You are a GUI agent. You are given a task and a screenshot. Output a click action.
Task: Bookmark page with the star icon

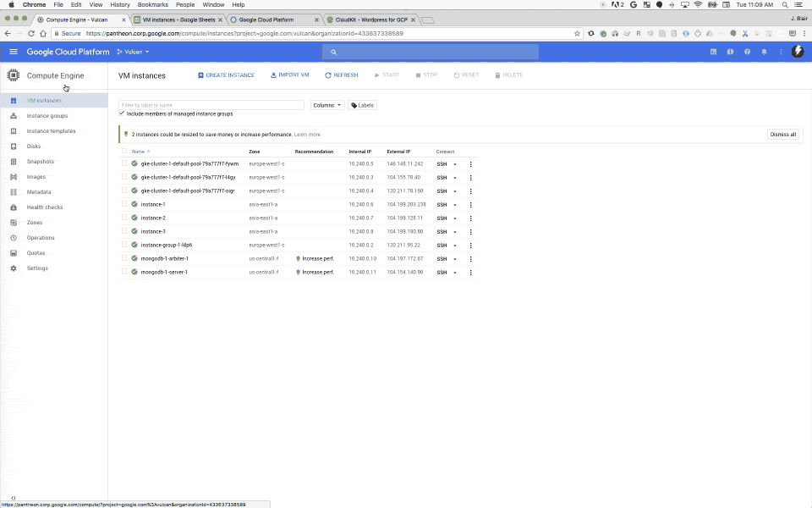tap(577, 33)
